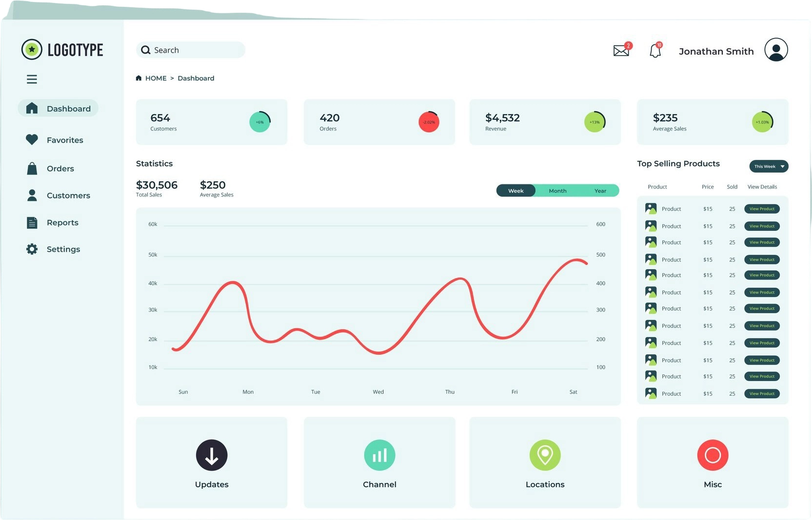Screen dimensions: 812x520
Task: Click the Logotype star logo icon
Action: coord(32,50)
